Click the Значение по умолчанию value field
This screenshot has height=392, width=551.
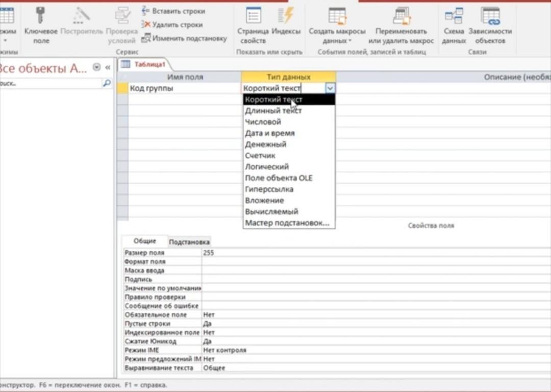click(376, 288)
